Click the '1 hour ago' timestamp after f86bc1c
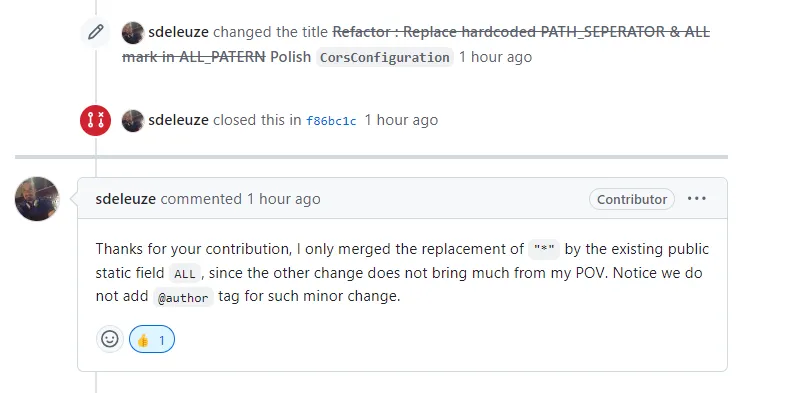789x393 pixels. [401, 120]
